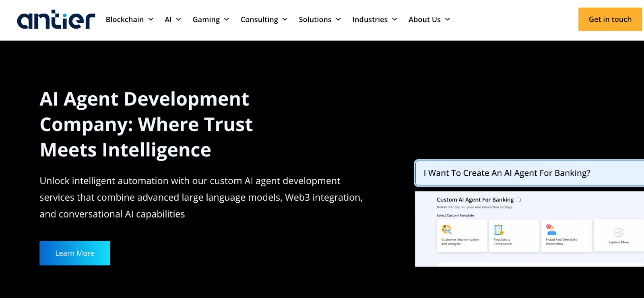Expand the Consulting dropdown chevron
Image resolution: width=644 pixels, height=298 pixels.
click(x=285, y=19)
